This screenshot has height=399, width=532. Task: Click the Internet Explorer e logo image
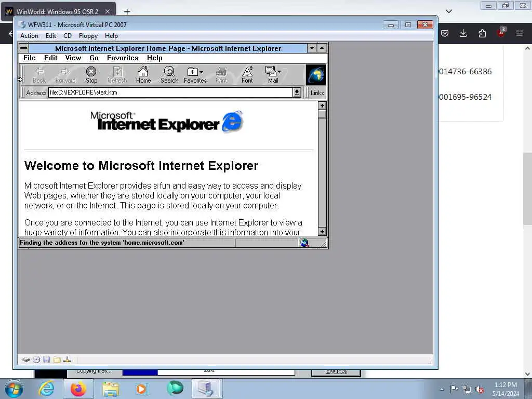pyautogui.click(x=233, y=121)
